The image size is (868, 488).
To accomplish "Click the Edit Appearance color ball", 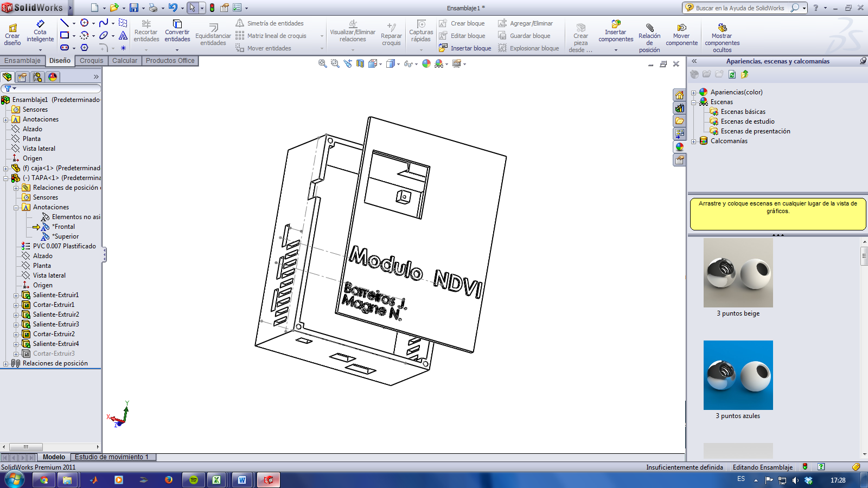I will pyautogui.click(x=426, y=63).
